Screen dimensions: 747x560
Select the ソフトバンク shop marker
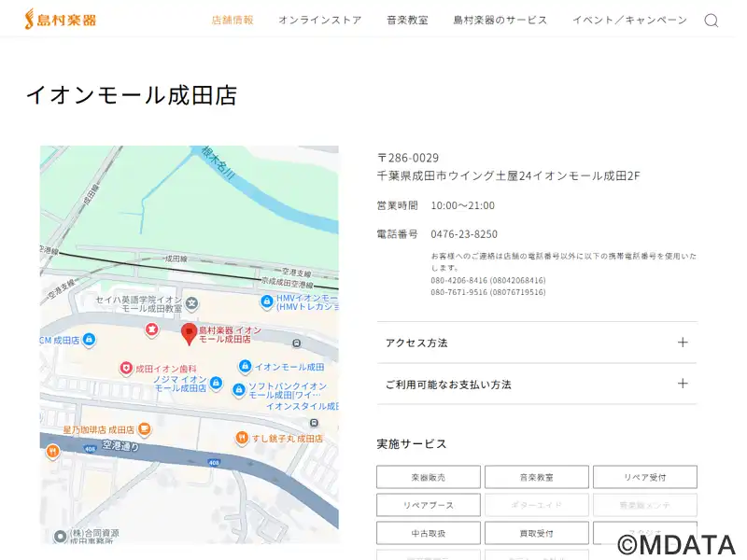pyautogui.click(x=238, y=389)
